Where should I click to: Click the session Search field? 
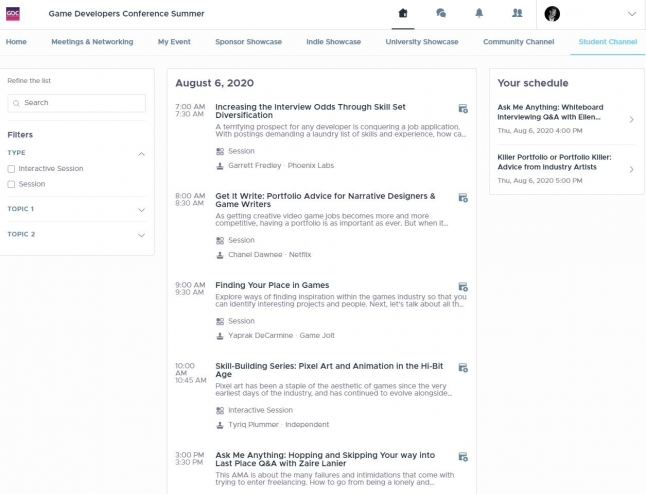[77, 103]
